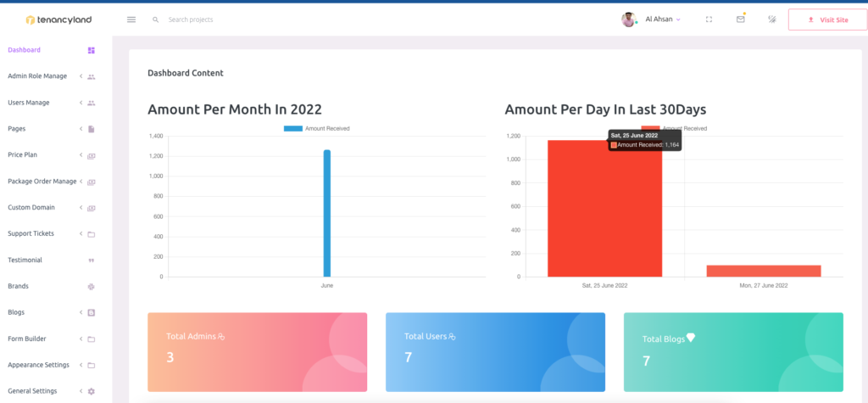
Task: Expand the Blogs chevron
Action: 81,312
